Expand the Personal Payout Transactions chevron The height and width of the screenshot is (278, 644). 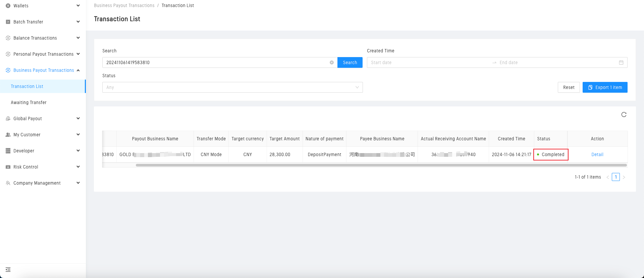(x=78, y=54)
